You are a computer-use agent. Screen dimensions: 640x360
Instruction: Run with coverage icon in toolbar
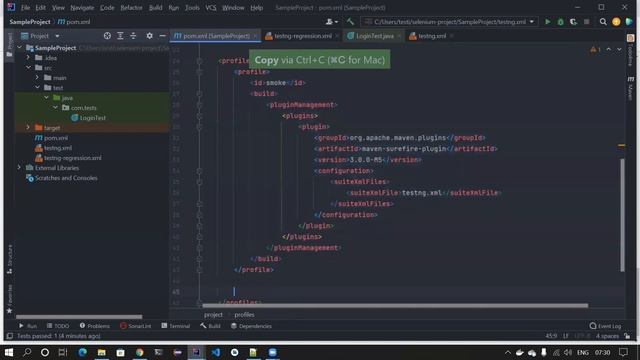tap(573, 22)
